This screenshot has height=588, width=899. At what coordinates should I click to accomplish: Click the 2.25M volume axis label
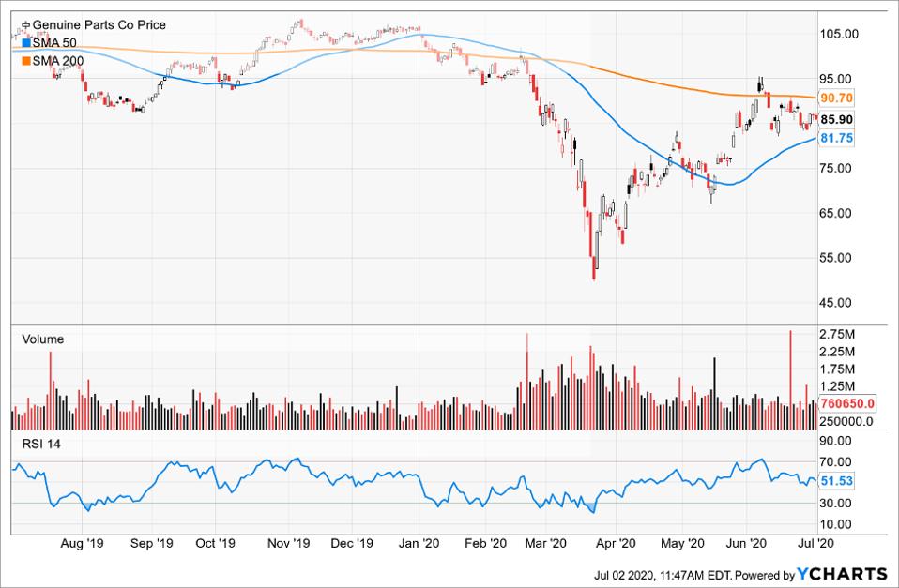[837, 352]
